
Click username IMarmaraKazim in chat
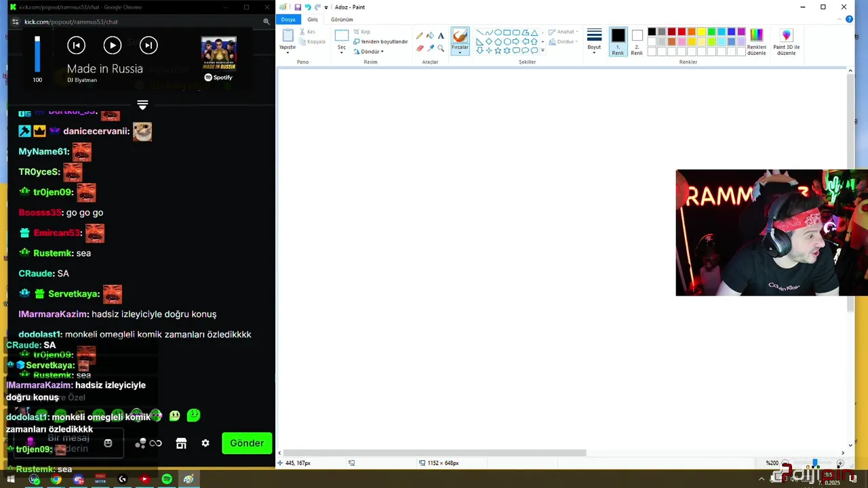[x=54, y=314]
